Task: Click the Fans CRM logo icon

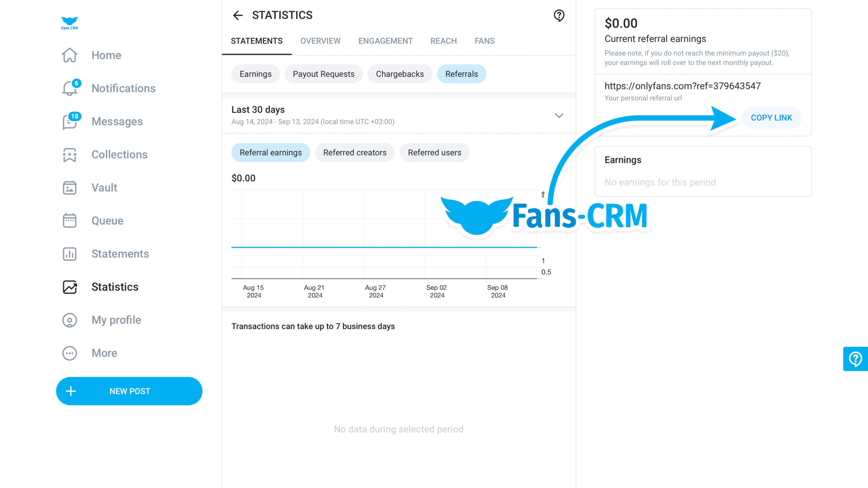Action: (x=70, y=23)
